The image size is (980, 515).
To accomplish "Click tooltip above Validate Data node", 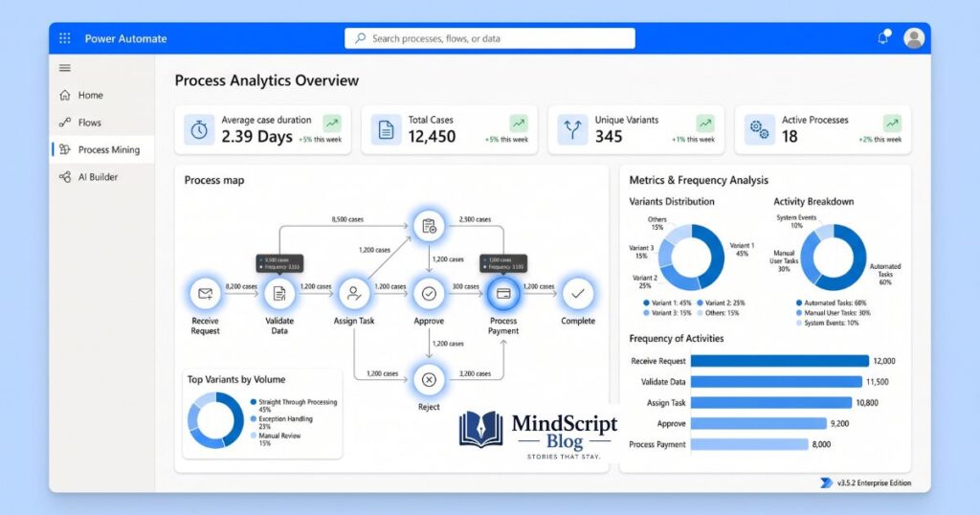I will [280, 263].
